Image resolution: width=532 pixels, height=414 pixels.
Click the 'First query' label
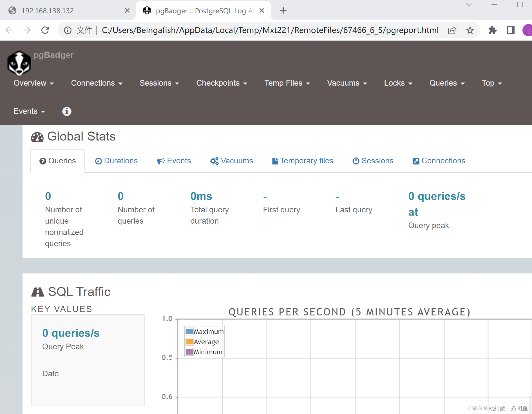281,210
